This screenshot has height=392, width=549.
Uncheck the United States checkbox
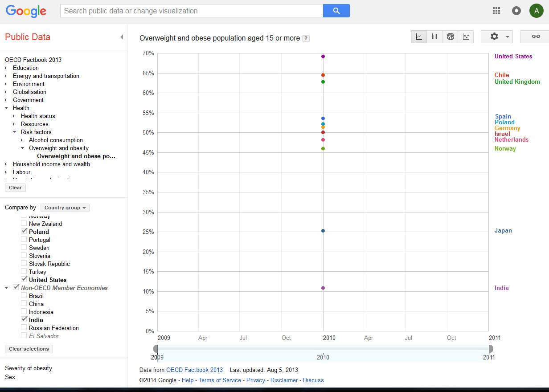coord(24,279)
